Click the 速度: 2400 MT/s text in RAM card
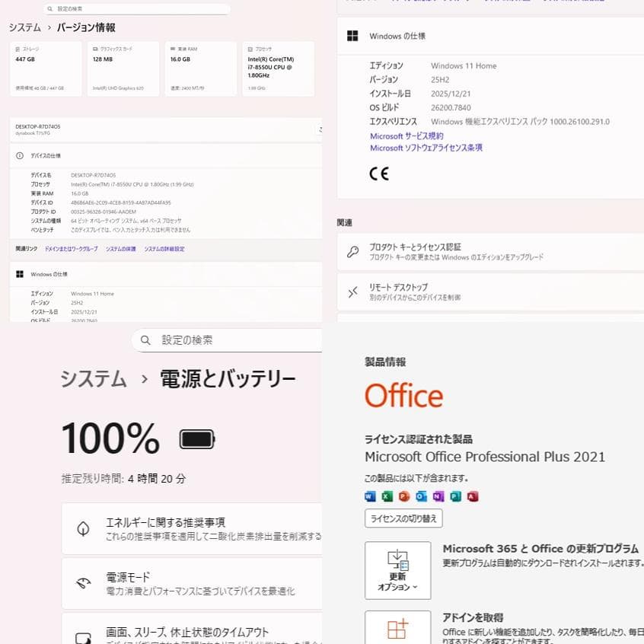The height and width of the screenshot is (644, 644). (187, 88)
